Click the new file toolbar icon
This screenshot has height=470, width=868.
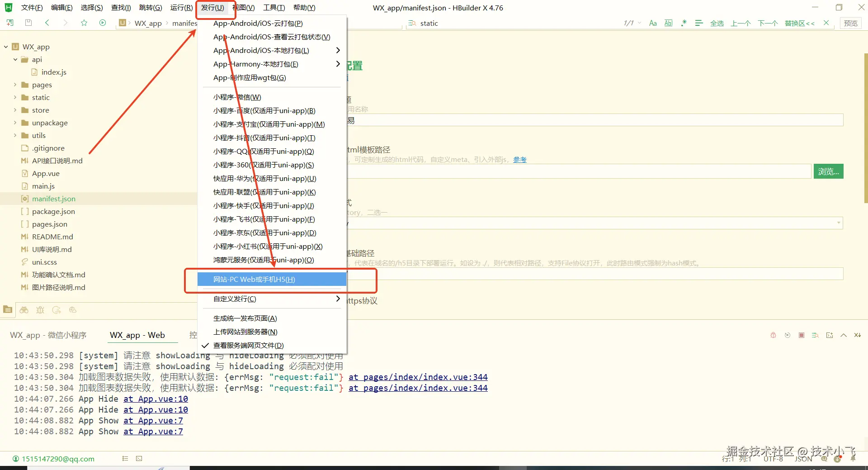point(10,23)
